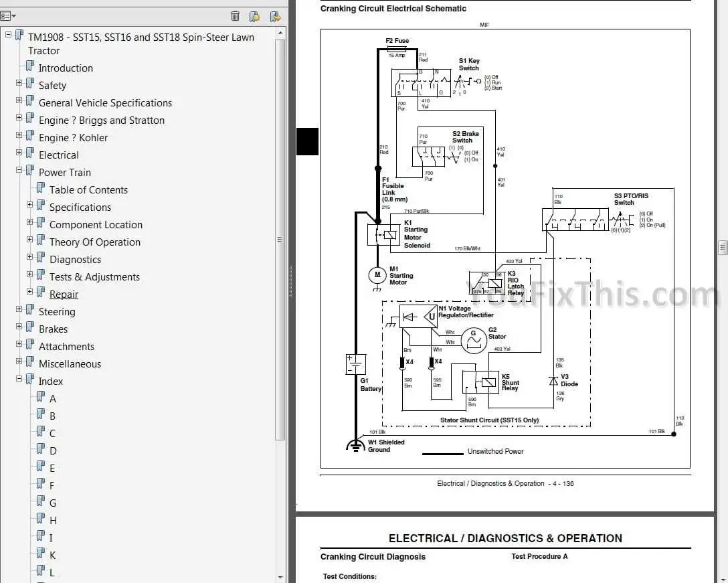The width and height of the screenshot is (728, 583).
Task: Click the bookmark icon beside Index letter H
Action: pyautogui.click(x=41, y=518)
